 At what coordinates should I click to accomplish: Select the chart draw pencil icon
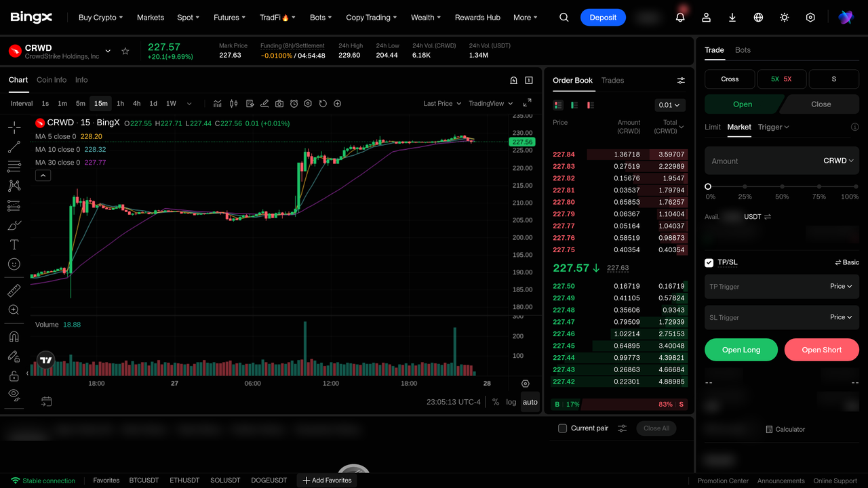pyautogui.click(x=264, y=104)
